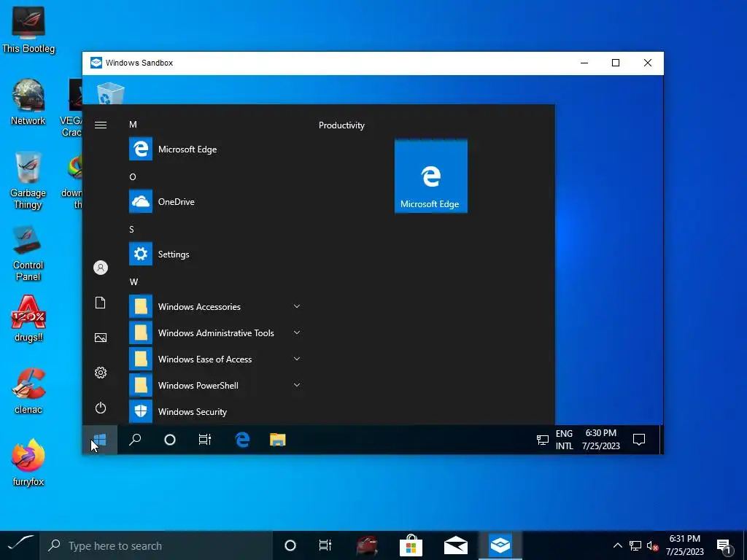Click the Windows Sandbox title bar icon
This screenshot has width=747, height=560.
[96, 63]
